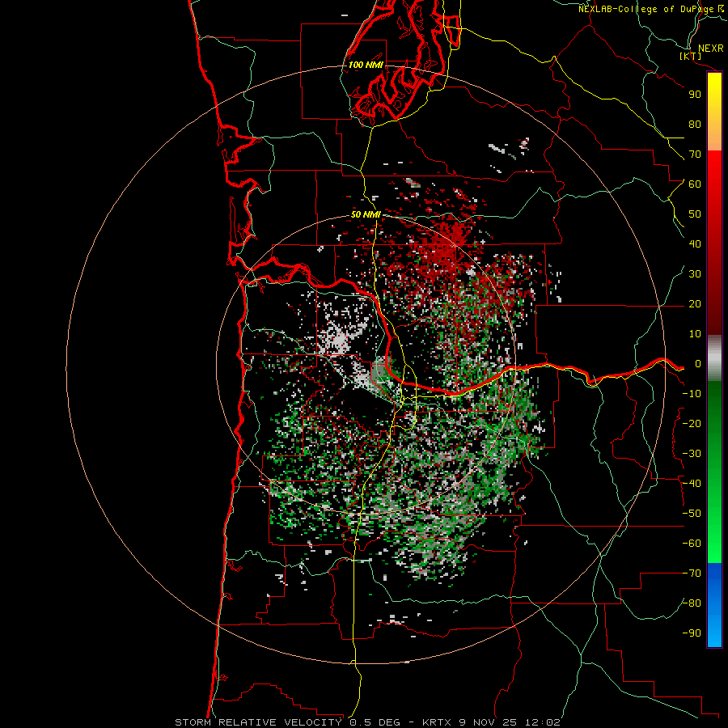Click the positive "10" scale value
Image resolution: width=728 pixels, height=728 pixels.
point(695,334)
